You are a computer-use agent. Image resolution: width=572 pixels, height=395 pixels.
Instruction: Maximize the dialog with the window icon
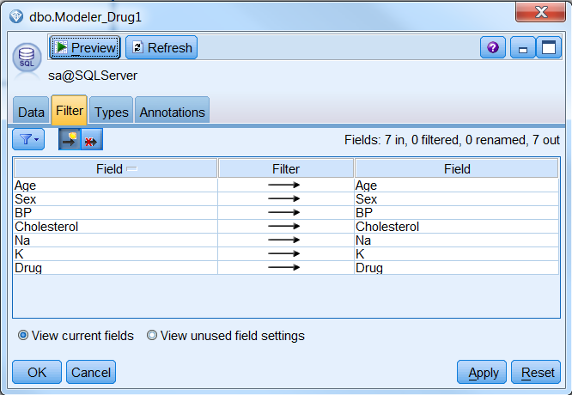pyautogui.click(x=549, y=47)
